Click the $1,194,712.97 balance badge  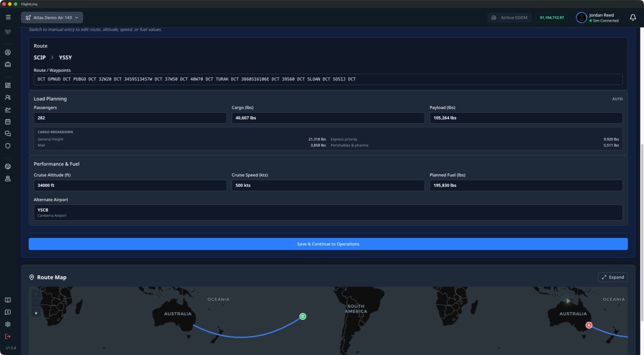(552, 18)
